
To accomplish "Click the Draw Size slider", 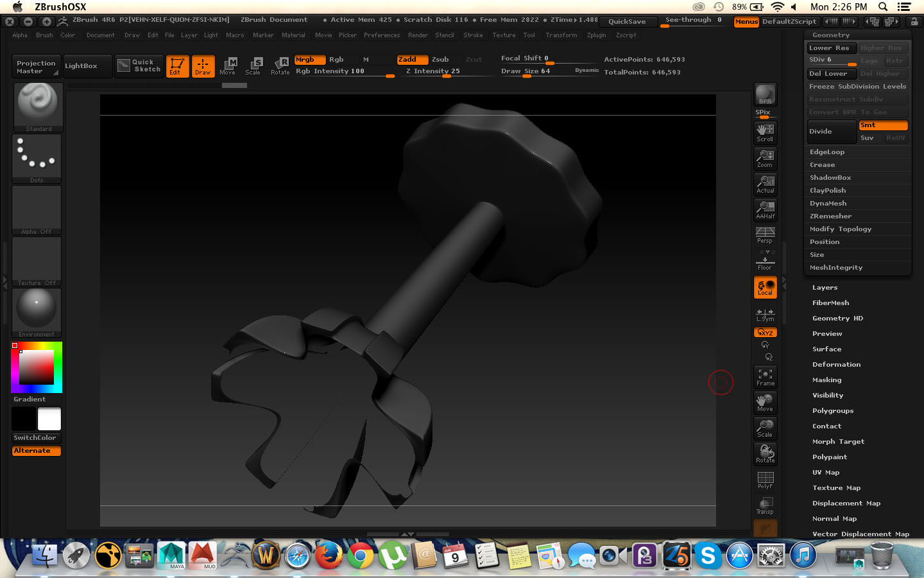I will click(550, 72).
